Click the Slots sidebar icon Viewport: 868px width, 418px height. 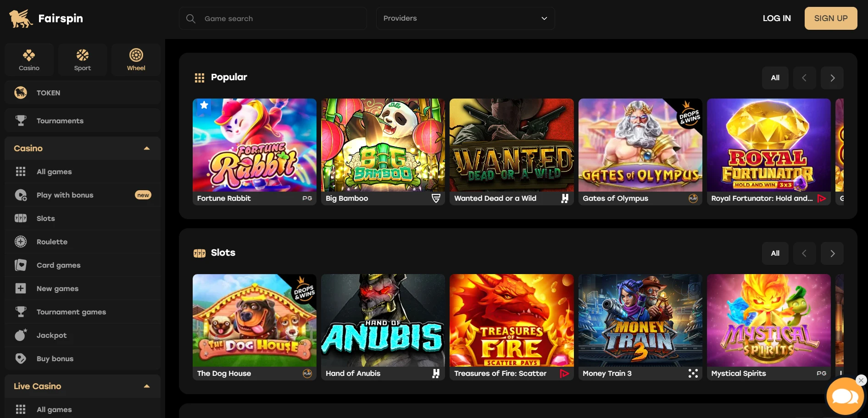click(21, 218)
